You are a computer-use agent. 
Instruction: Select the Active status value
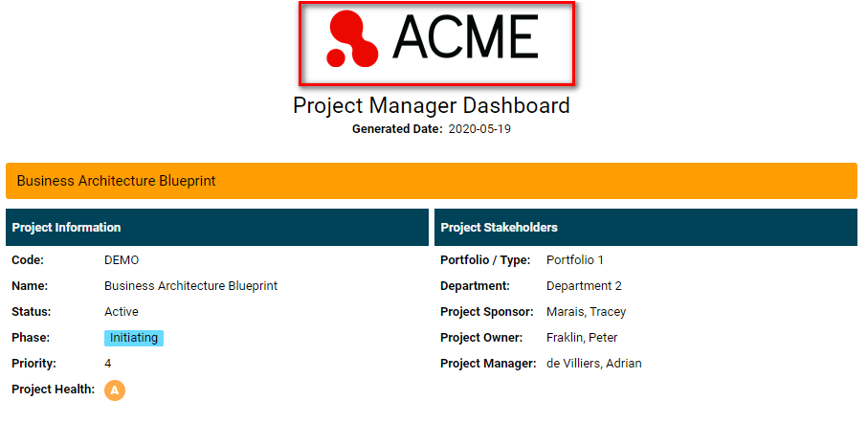[122, 312]
